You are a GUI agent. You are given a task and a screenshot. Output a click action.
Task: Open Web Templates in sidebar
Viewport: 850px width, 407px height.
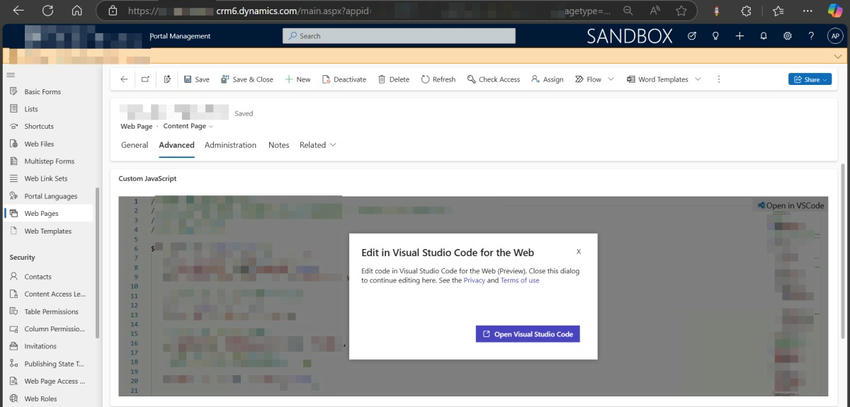pos(49,231)
